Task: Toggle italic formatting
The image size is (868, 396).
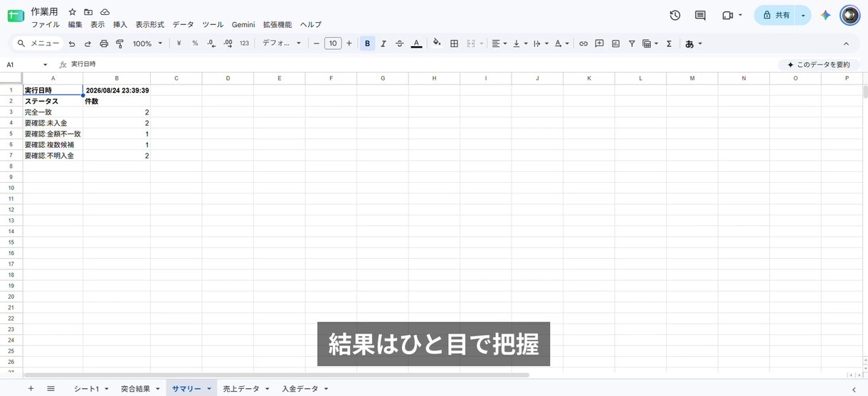Action: (383, 43)
